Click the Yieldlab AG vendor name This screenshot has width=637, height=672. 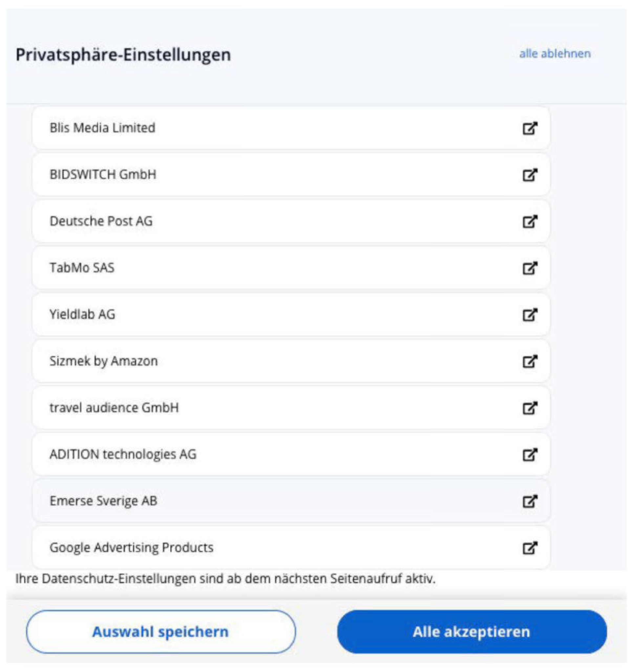point(82,314)
